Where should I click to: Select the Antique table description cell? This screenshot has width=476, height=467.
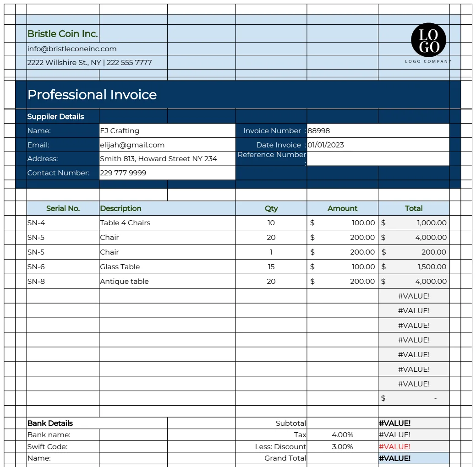point(167,281)
